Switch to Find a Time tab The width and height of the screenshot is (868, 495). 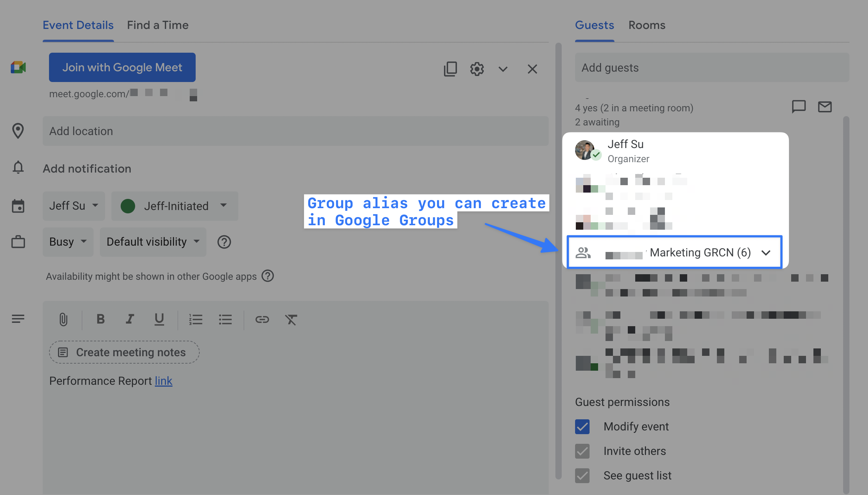point(158,25)
